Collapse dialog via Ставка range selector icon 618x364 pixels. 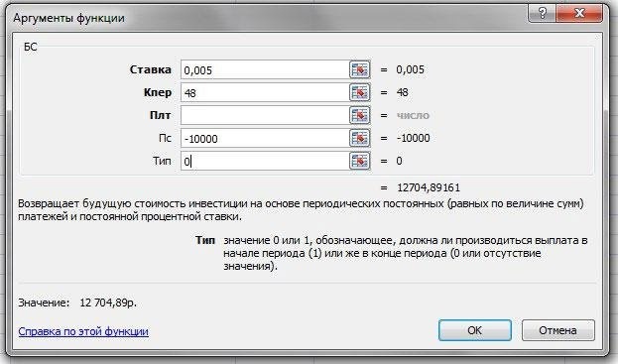(x=359, y=69)
